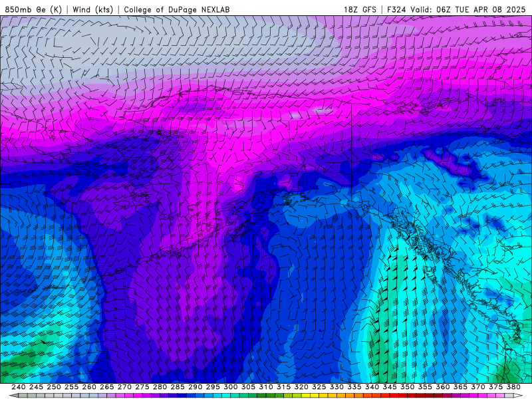Select the 320 legend label

click(301, 387)
